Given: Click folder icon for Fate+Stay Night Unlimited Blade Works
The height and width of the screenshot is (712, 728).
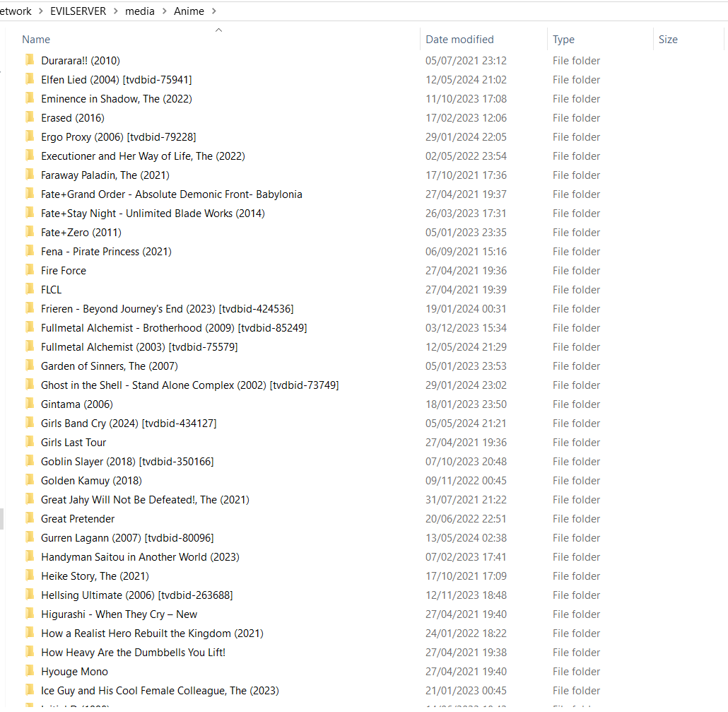Looking at the screenshot, I should [x=30, y=212].
